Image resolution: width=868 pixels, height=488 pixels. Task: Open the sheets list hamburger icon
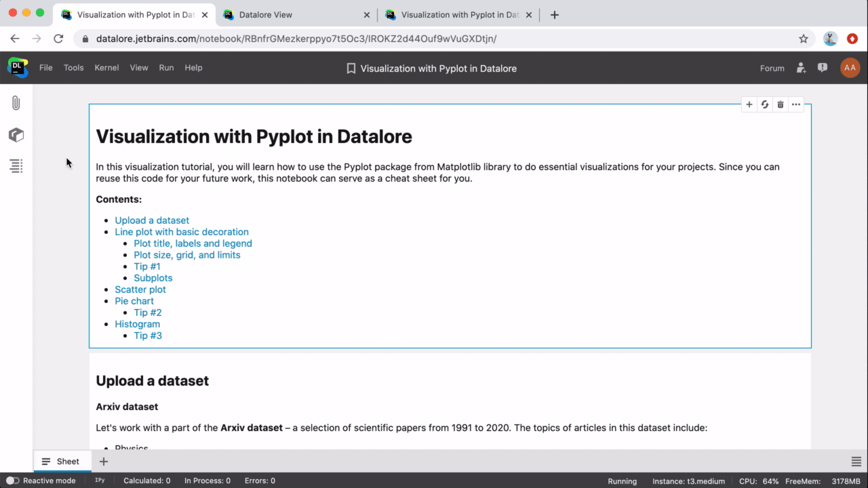point(856,462)
